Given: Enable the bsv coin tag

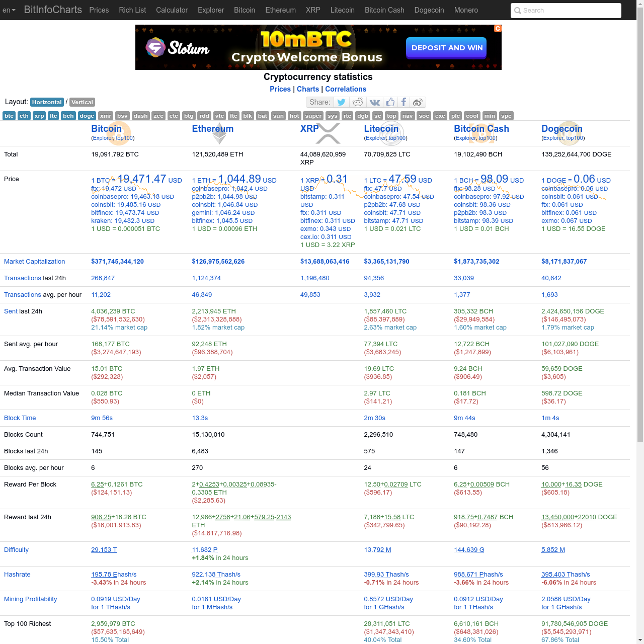Looking at the screenshot, I should click(122, 116).
